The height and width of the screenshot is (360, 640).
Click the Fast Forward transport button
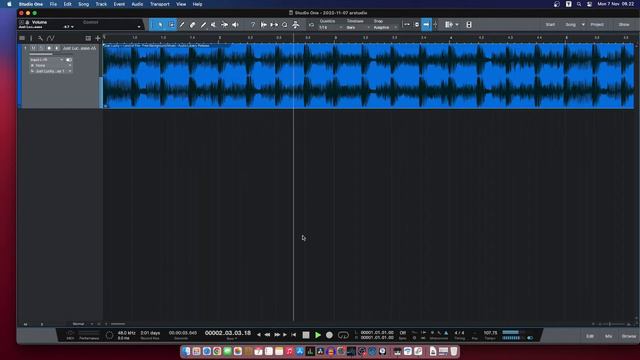tap(277, 335)
